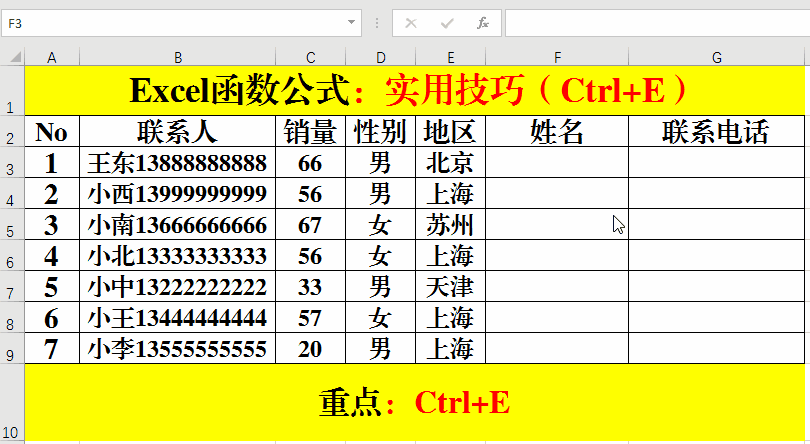Click the '销量' header cell

point(310,131)
